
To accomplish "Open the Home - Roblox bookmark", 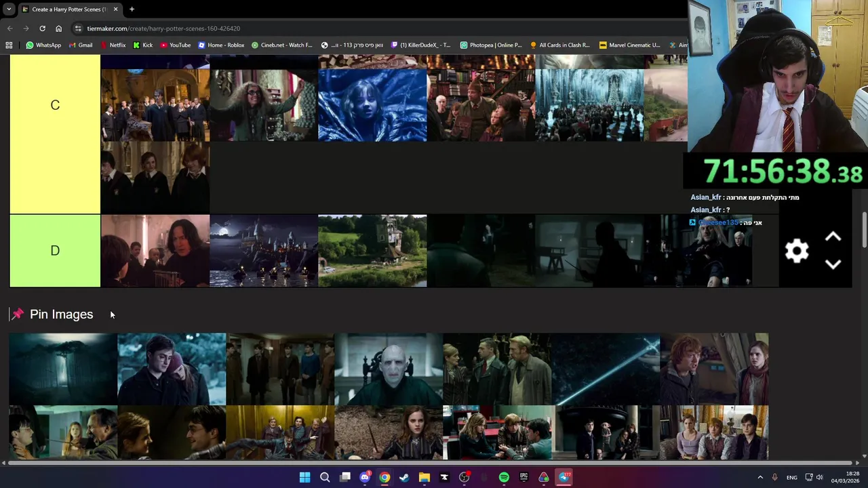I will tap(221, 45).
